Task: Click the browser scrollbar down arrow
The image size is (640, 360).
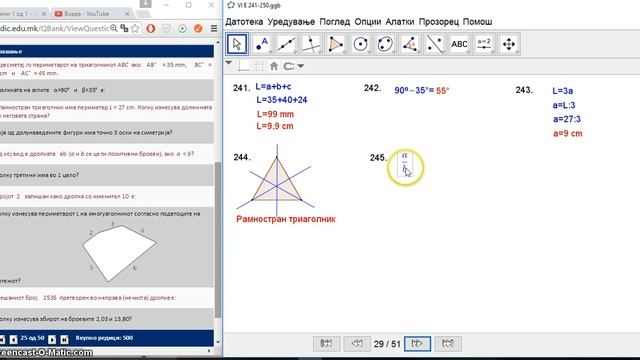Action: (x=218, y=342)
